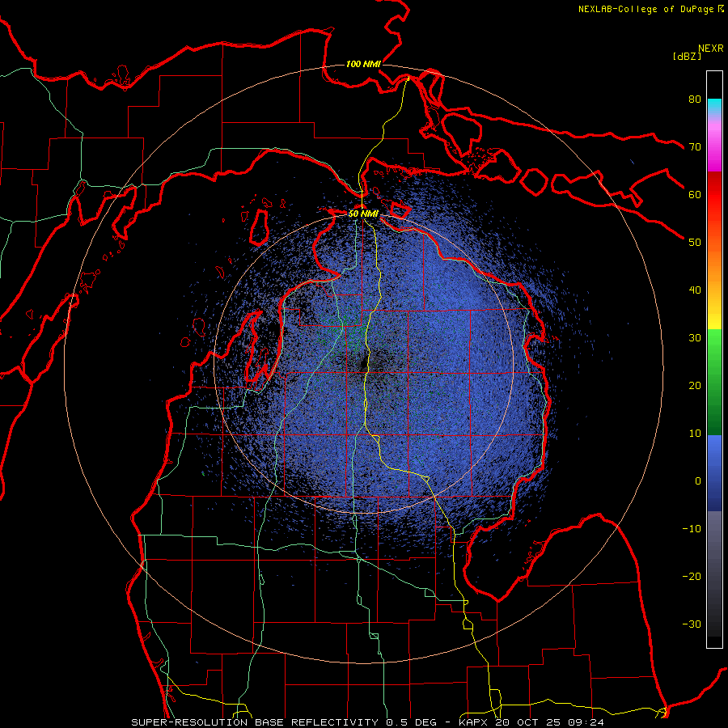Click the 50 NMI range ring label
Screen dimensions: 728x728
pos(363,214)
